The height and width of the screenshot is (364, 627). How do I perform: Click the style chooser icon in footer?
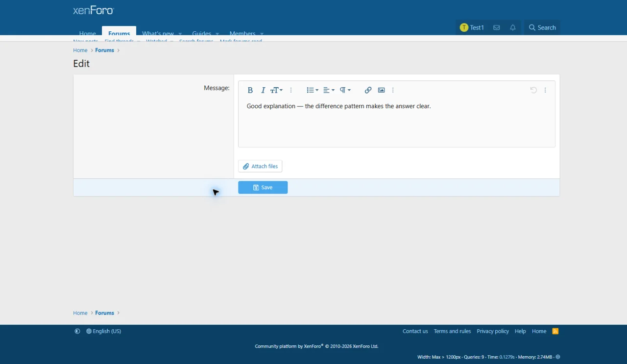(x=77, y=331)
